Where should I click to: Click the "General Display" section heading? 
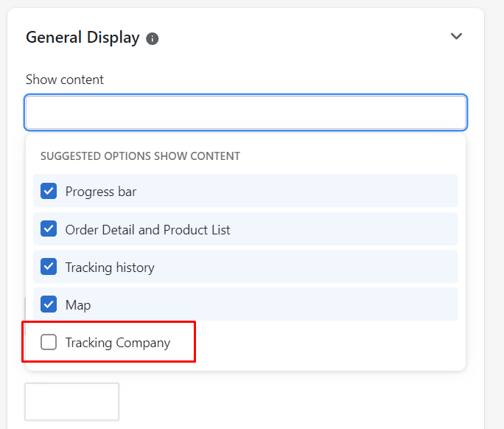(83, 38)
